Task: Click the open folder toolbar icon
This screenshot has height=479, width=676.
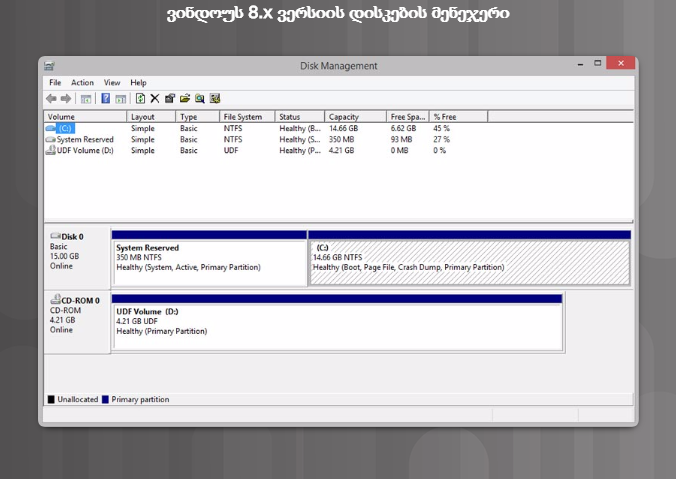Action: [185, 98]
